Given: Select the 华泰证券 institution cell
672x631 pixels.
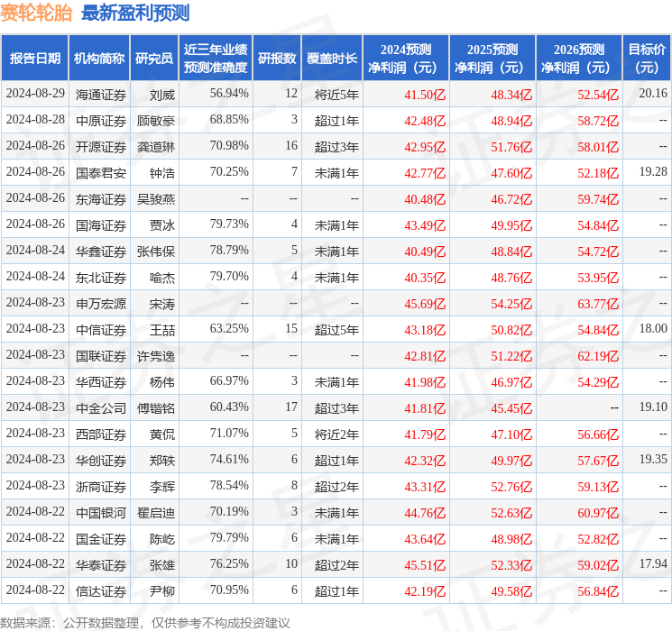Looking at the screenshot, I should [x=101, y=565].
